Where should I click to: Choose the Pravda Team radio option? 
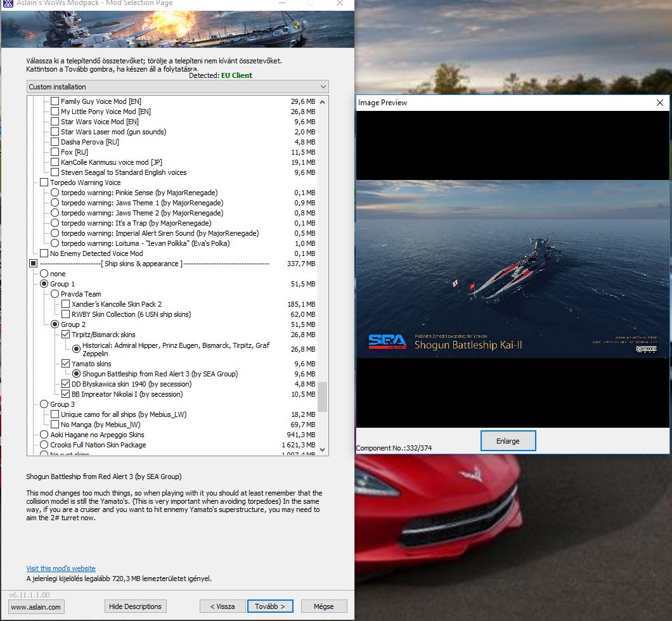55,294
